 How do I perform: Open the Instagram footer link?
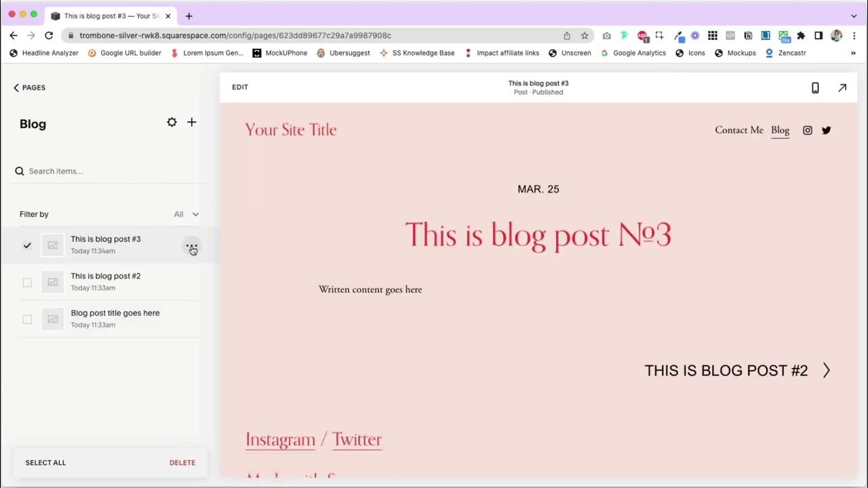[x=280, y=439]
